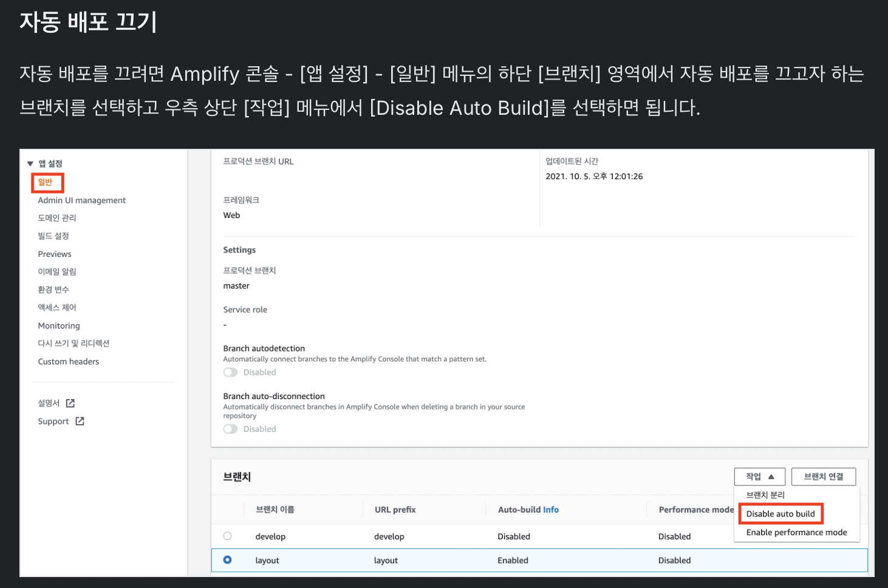
Task: Open the 작업 dropdown button
Action: (x=760, y=477)
